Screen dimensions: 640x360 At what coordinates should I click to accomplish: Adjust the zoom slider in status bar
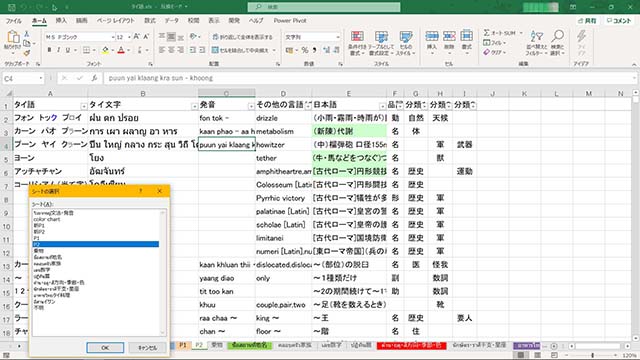coord(592,356)
